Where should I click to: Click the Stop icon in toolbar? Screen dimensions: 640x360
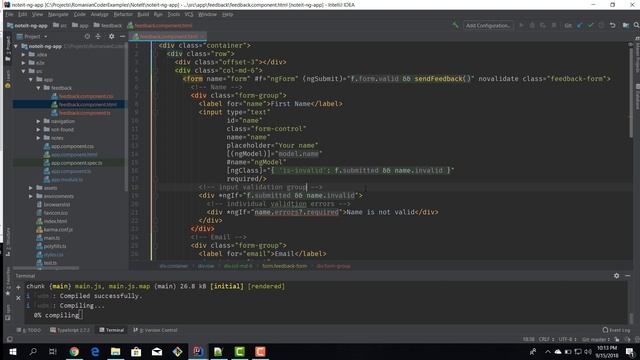(554, 25)
